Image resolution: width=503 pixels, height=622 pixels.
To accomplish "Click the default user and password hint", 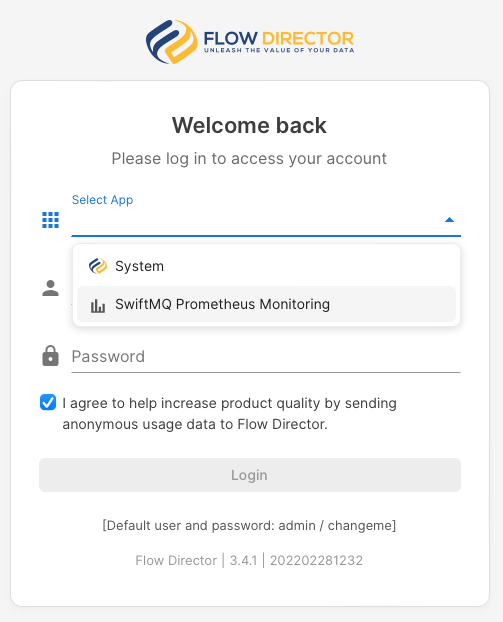I will (x=249, y=526).
